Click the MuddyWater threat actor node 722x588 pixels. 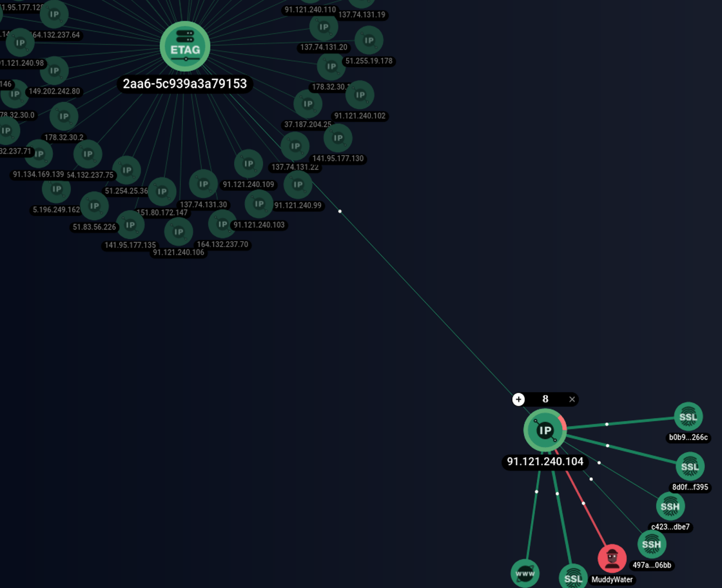tap(612, 559)
